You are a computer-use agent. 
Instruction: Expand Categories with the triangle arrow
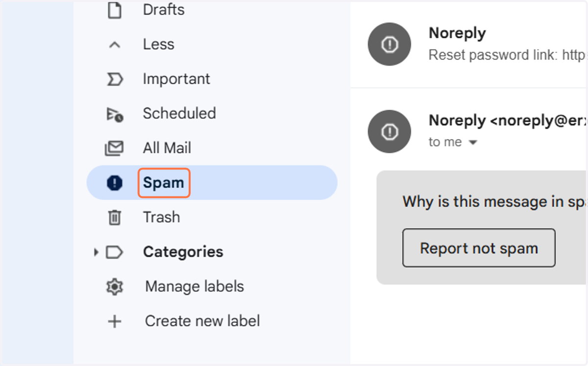click(96, 252)
